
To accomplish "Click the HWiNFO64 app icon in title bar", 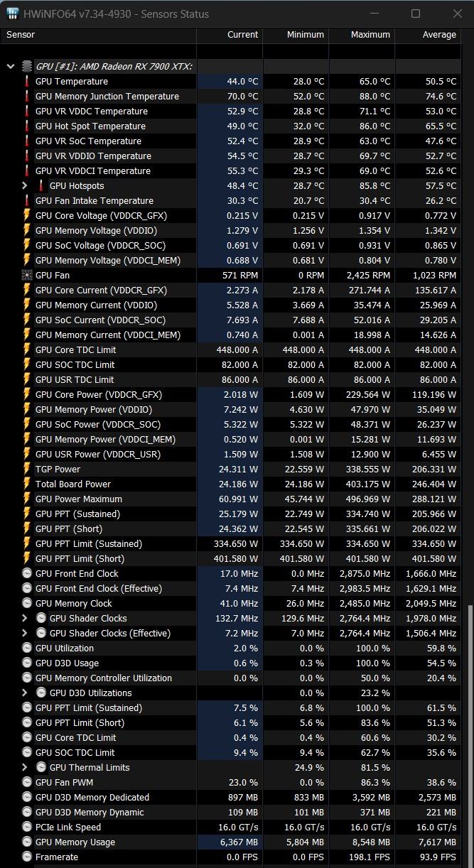I will pyautogui.click(x=13, y=13).
